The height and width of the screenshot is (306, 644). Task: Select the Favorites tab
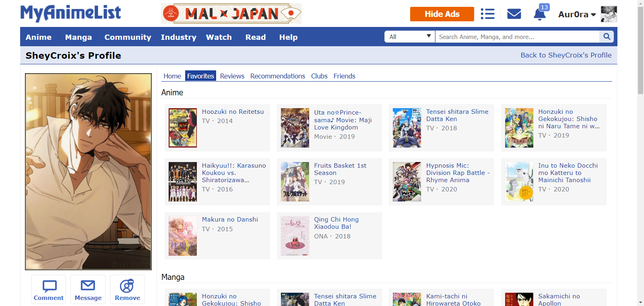200,76
